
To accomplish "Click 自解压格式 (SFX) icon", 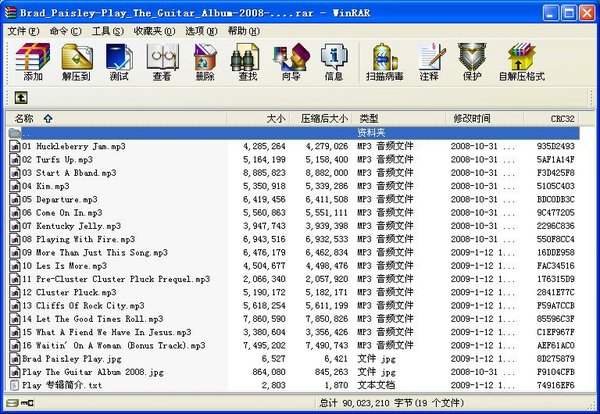I will [x=522, y=62].
